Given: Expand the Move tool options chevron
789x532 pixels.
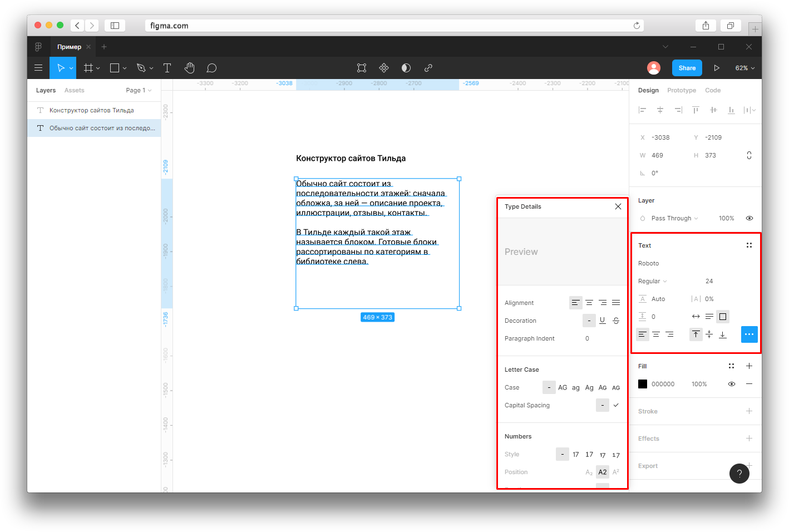Looking at the screenshot, I should point(71,68).
